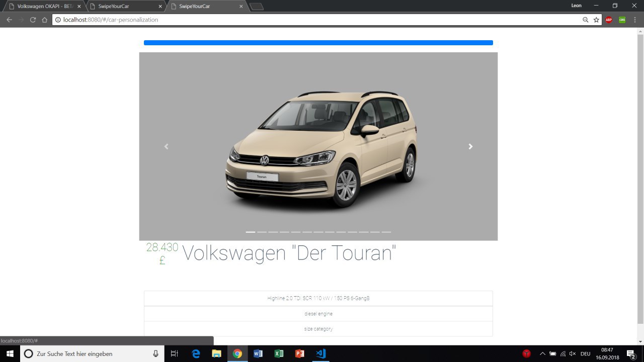Activate Cortana microphone in taskbar search
Image resolution: width=644 pixels, height=362 pixels.
(155, 353)
